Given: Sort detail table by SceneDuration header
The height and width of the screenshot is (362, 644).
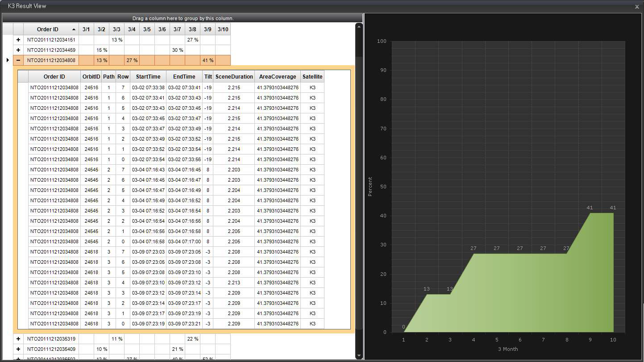Looking at the screenshot, I should (x=234, y=77).
